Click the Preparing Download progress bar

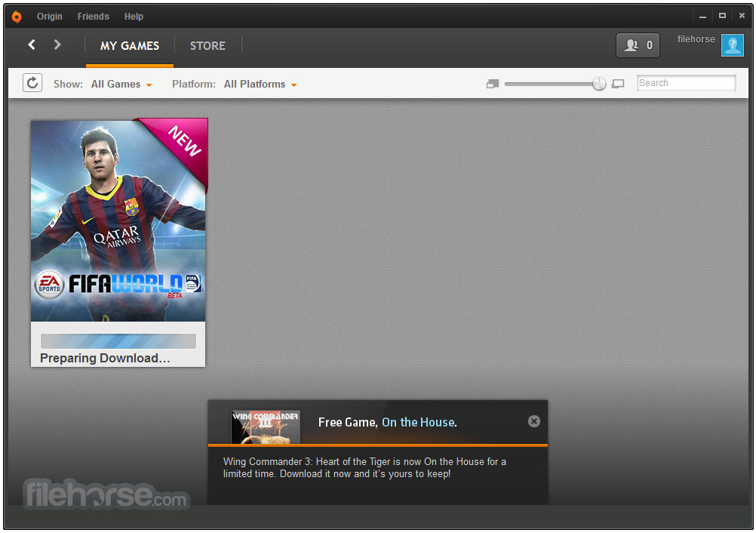[x=118, y=341]
